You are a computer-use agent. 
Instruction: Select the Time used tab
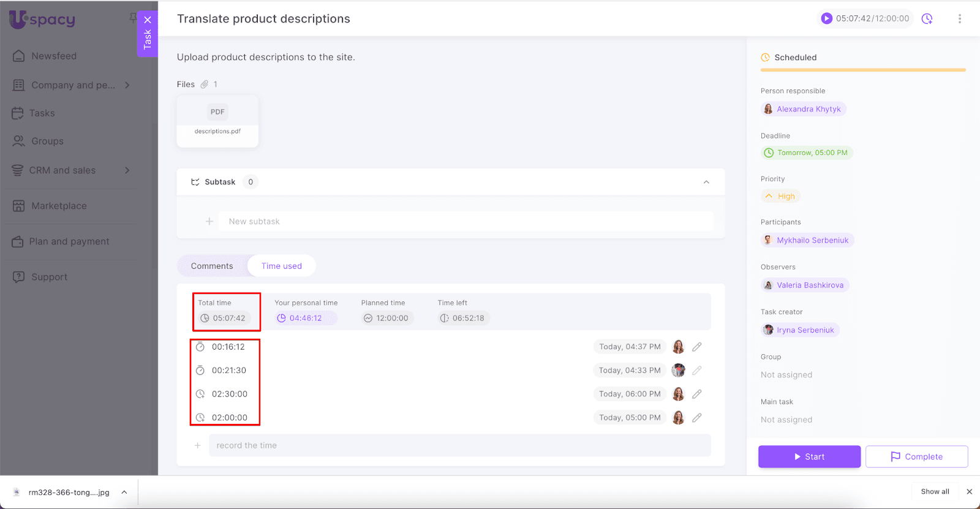click(x=281, y=266)
